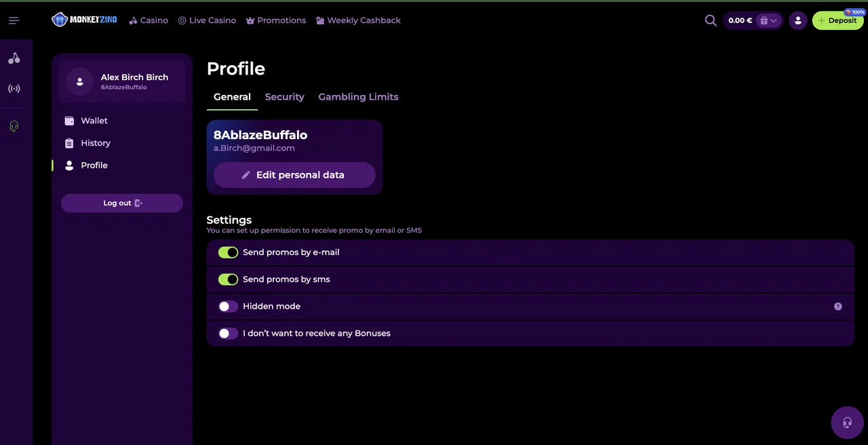Click the MonkeyZino logo

click(x=84, y=20)
